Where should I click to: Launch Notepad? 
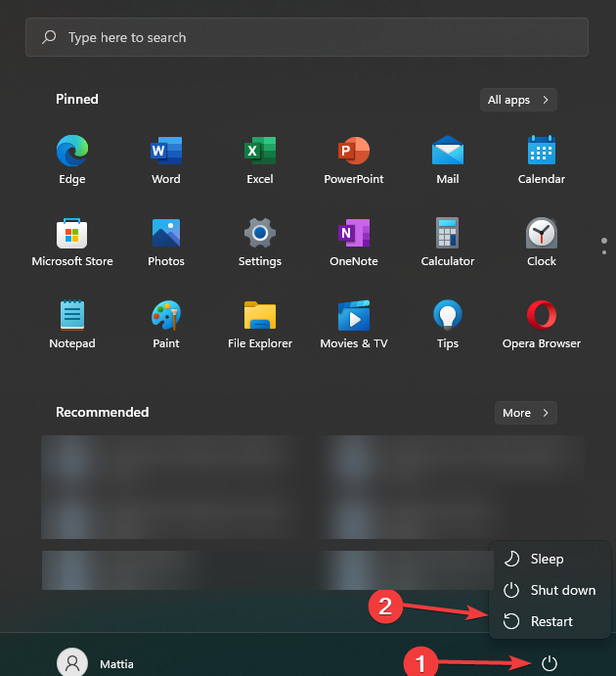pyautogui.click(x=72, y=324)
